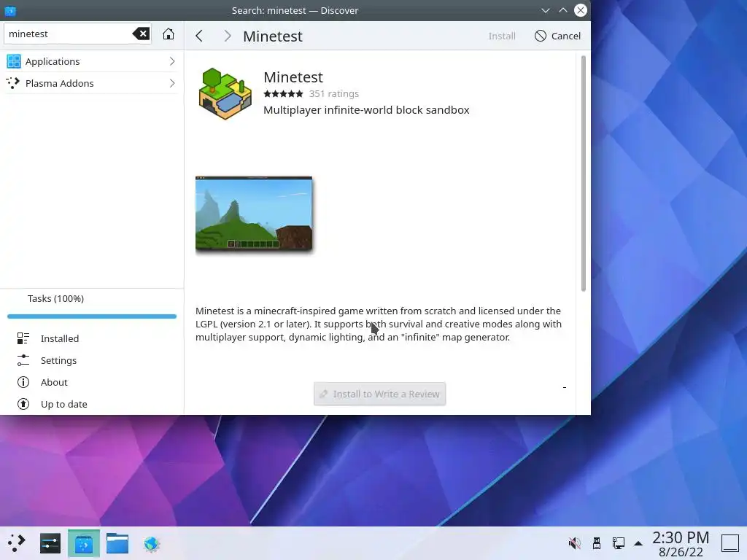Minimize the Discover window
This screenshot has width=747, height=560.
546,10
